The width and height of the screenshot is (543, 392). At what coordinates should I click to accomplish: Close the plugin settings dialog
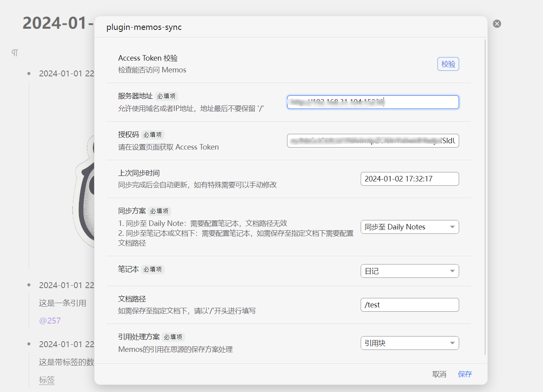point(497,24)
